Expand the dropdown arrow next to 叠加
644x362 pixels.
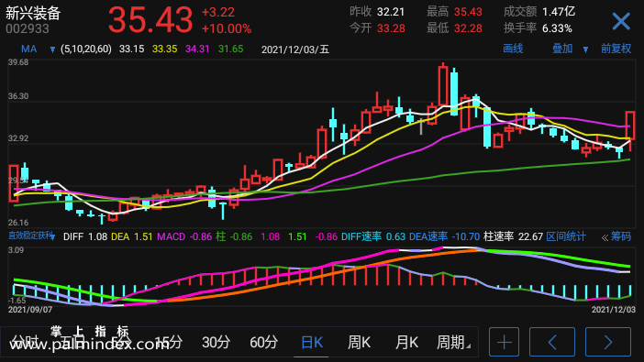coord(585,49)
